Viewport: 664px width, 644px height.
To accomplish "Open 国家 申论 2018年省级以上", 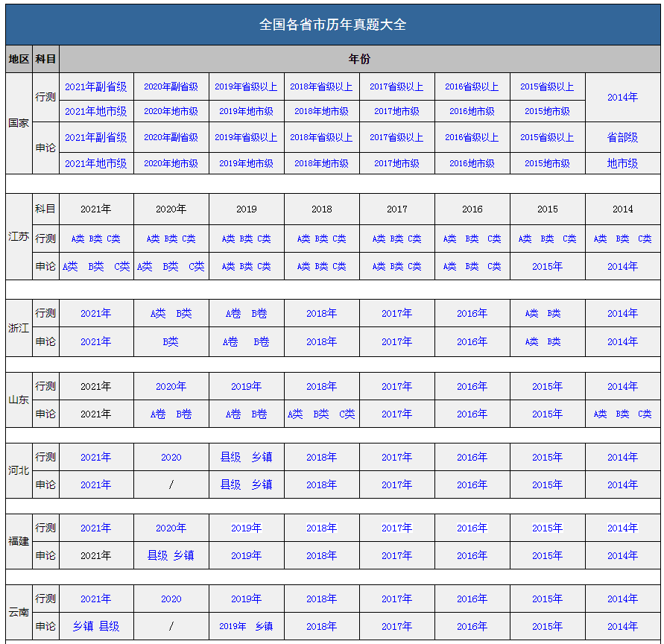I will (321, 137).
